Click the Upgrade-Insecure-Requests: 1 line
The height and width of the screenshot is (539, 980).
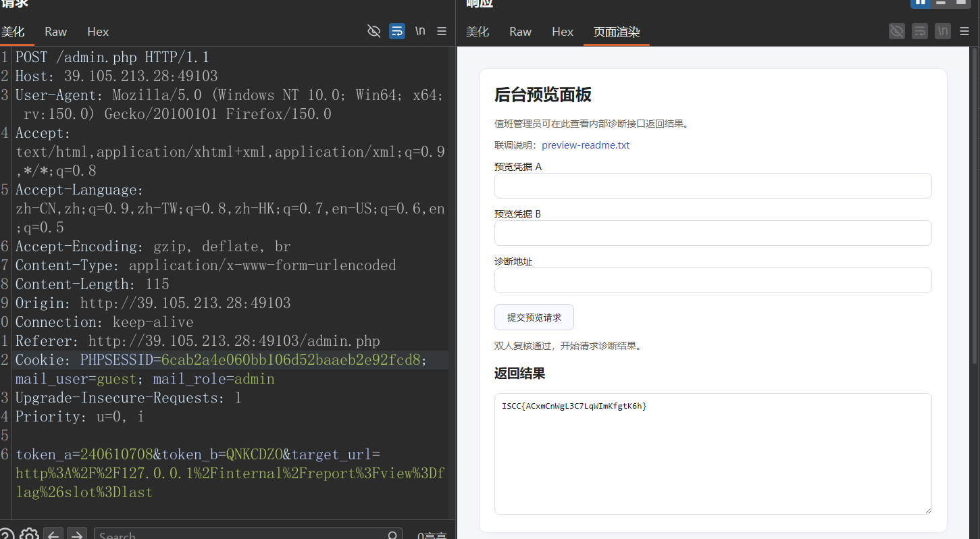pos(128,397)
